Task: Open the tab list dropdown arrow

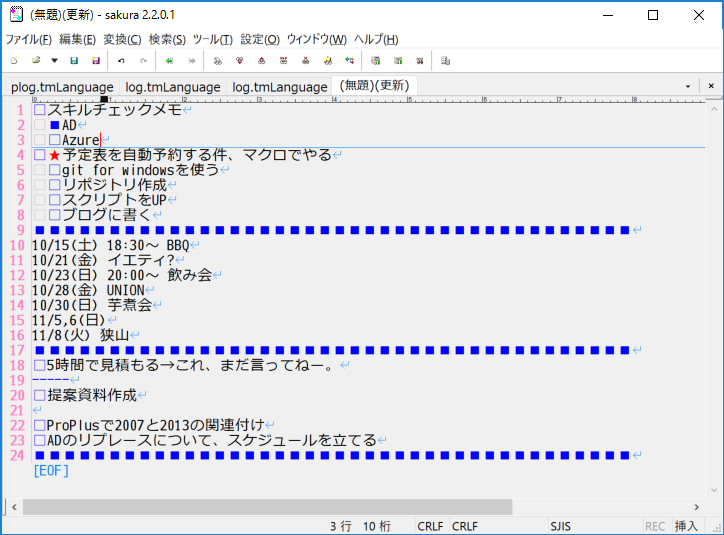Action: pos(688,86)
